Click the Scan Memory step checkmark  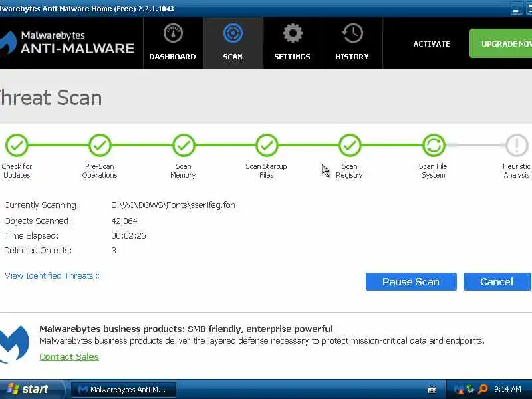tap(184, 145)
